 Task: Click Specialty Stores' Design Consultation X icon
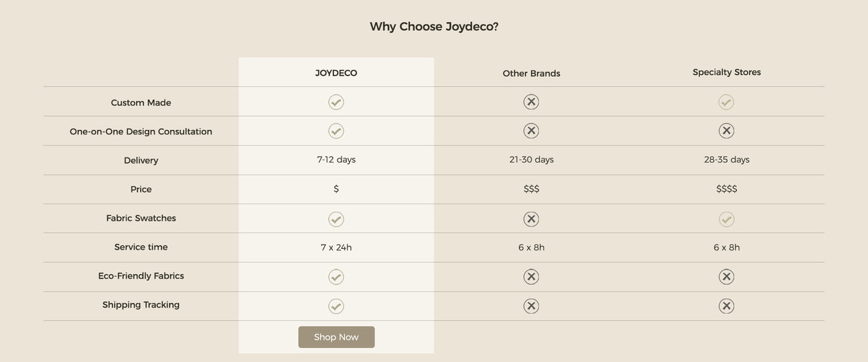pyautogui.click(x=726, y=131)
